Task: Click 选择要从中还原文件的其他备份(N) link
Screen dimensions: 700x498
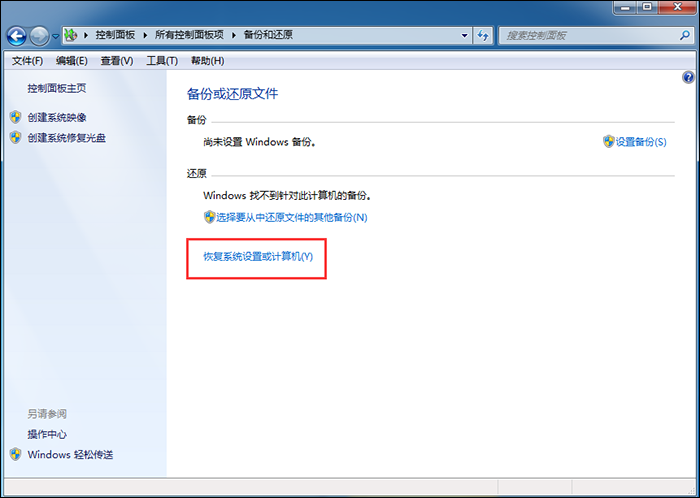Action: coord(292,217)
